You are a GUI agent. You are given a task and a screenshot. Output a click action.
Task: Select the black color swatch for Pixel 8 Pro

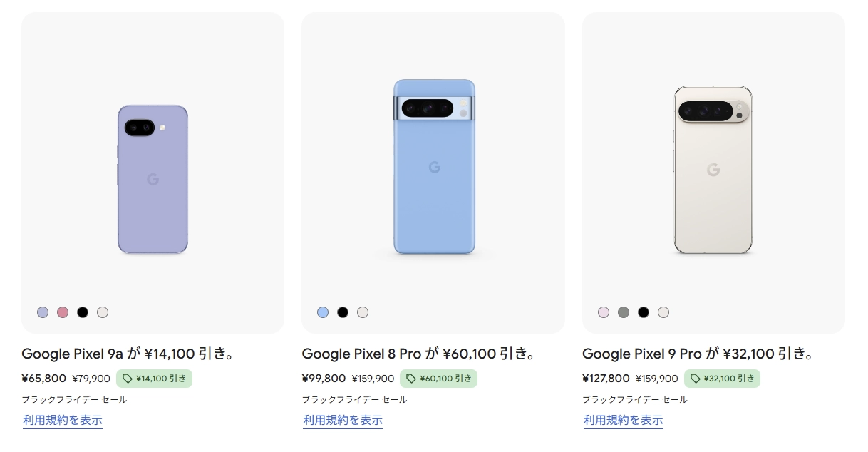[x=343, y=312]
